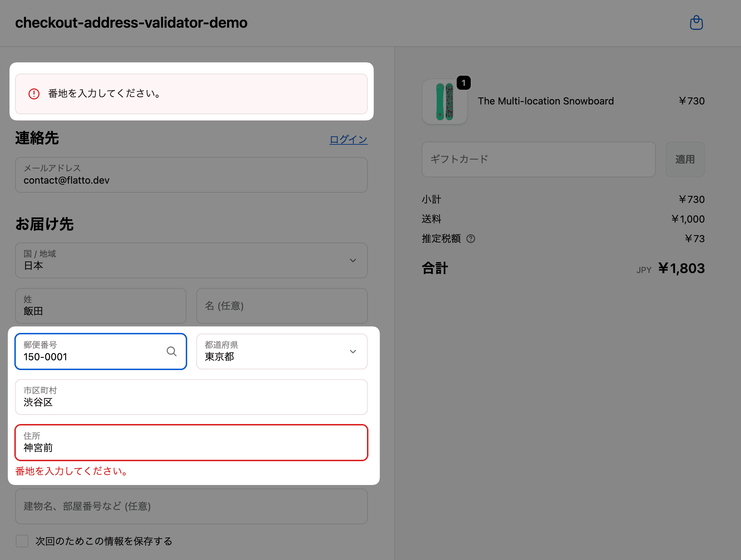Viewport: 741px width, 560px height.
Task: Click the checkout-address-validator-demo store title
Action: [131, 23]
